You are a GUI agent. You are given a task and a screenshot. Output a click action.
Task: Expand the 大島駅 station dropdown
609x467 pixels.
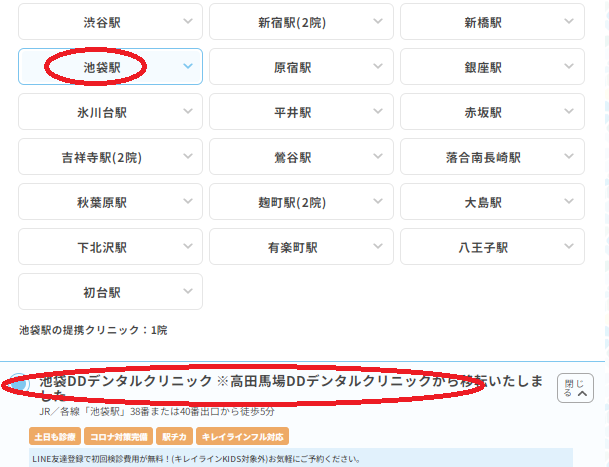point(492,202)
